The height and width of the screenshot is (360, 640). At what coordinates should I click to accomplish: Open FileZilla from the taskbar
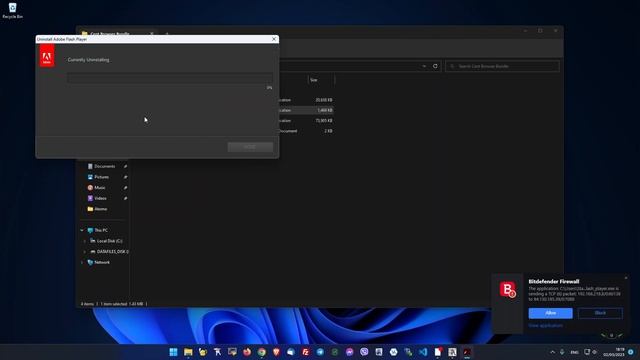tap(306, 352)
